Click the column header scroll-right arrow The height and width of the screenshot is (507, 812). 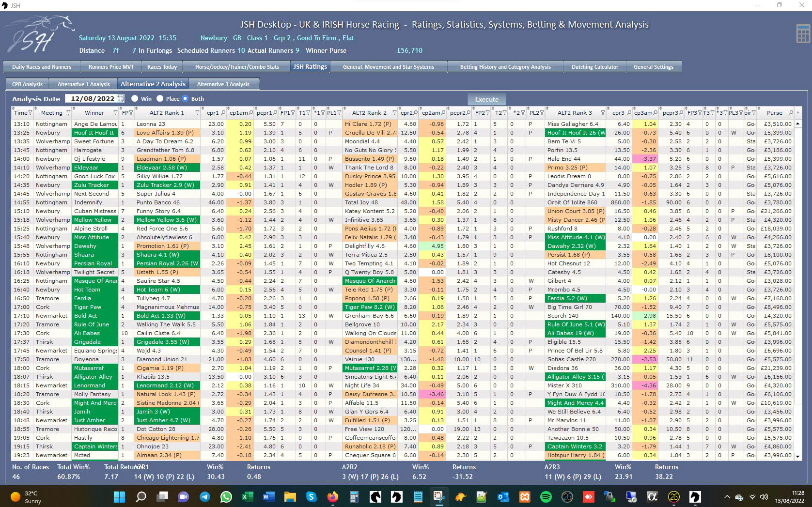pos(798,113)
